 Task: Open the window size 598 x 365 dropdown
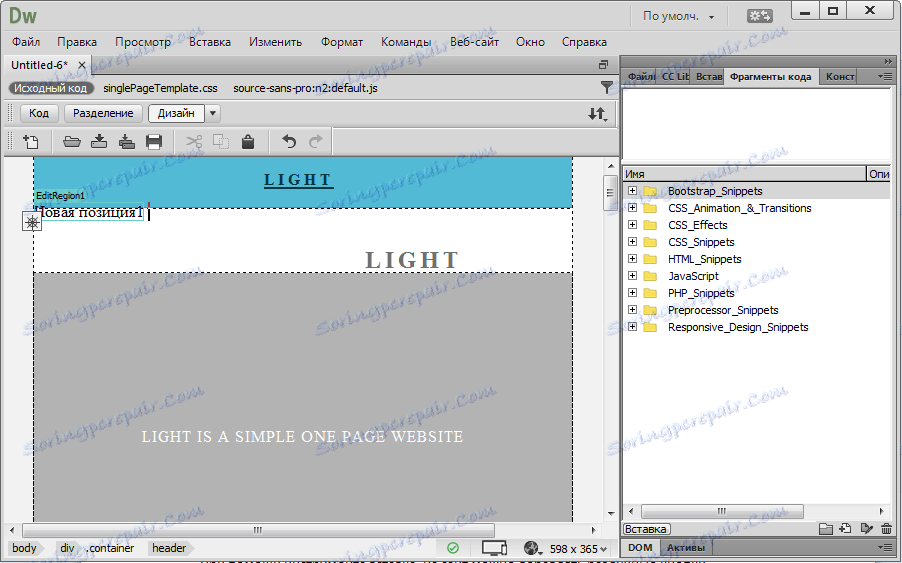tap(578, 549)
